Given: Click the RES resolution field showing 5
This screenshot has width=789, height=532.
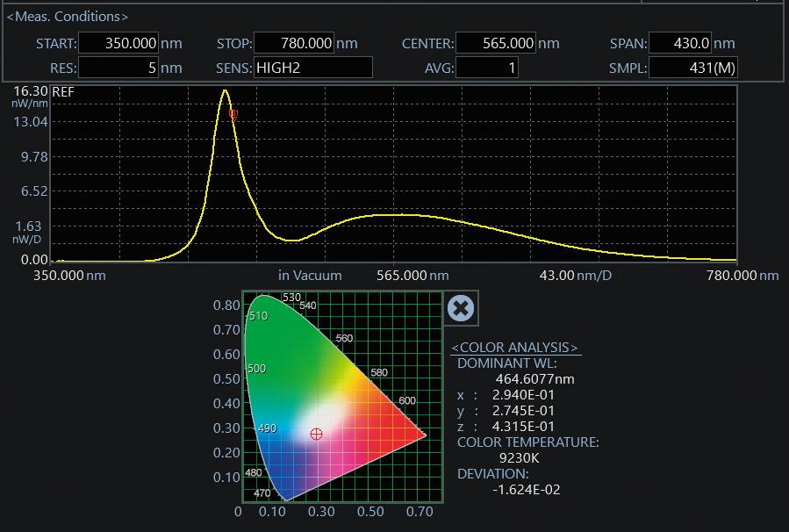Looking at the screenshot, I should coord(118,68).
